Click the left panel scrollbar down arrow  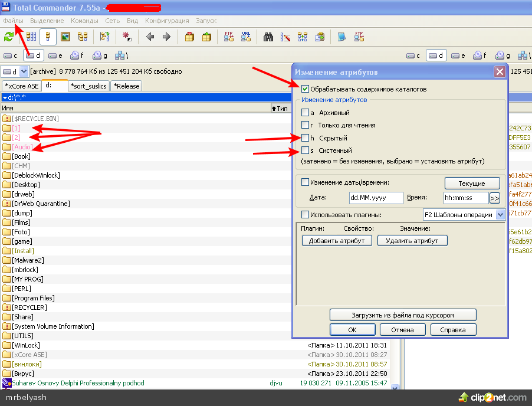point(395,387)
